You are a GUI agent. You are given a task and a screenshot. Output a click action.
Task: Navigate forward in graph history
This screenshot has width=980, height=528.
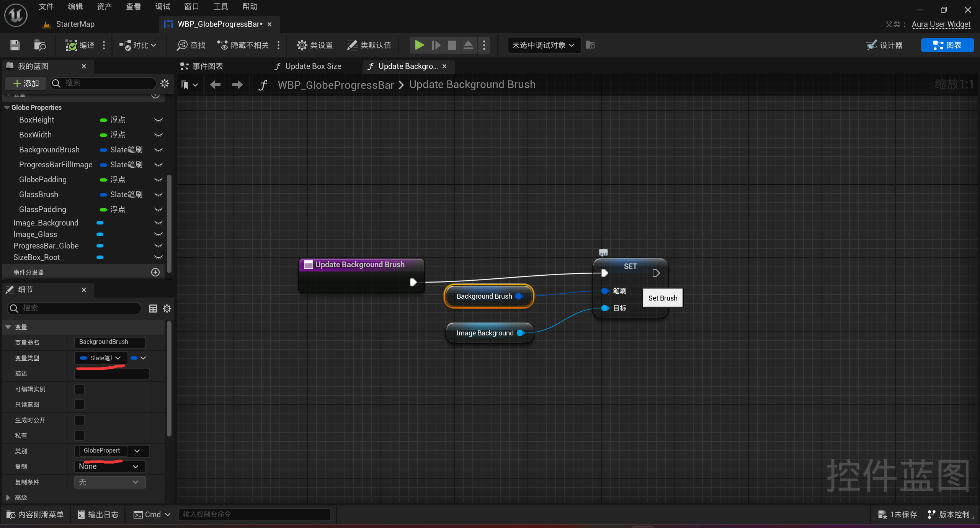(x=237, y=85)
